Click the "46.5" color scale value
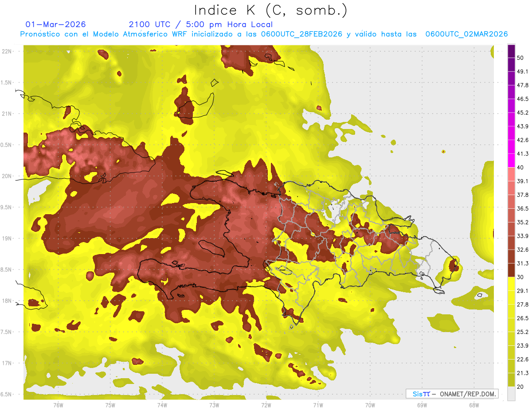Viewport: 532px width, 411px height. [523, 99]
